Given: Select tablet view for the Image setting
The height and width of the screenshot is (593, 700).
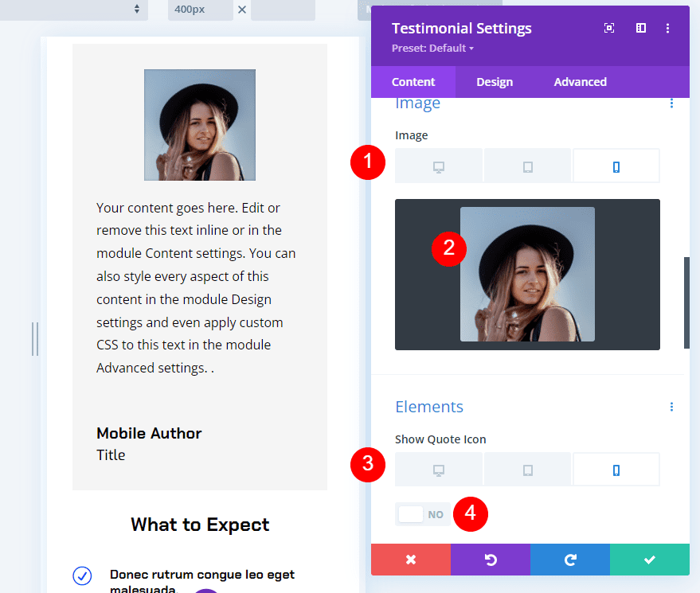Looking at the screenshot, I should coord(527,165).
